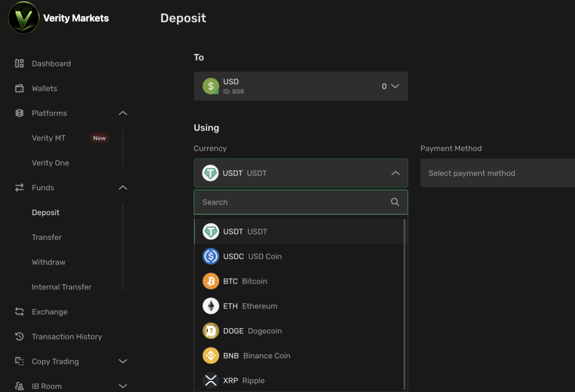Open Verity MT platform
The width and height of the screenshot is (575, 392).
(x=49, y=138)
